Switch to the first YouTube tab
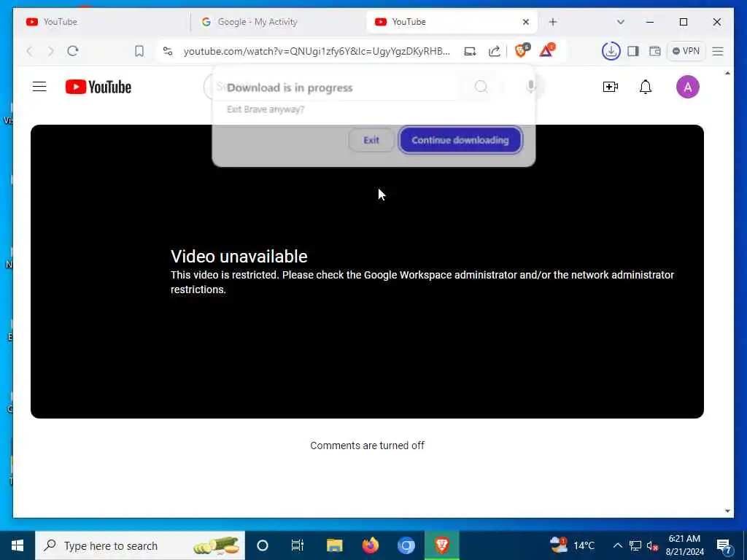 [x=101, y=22]
